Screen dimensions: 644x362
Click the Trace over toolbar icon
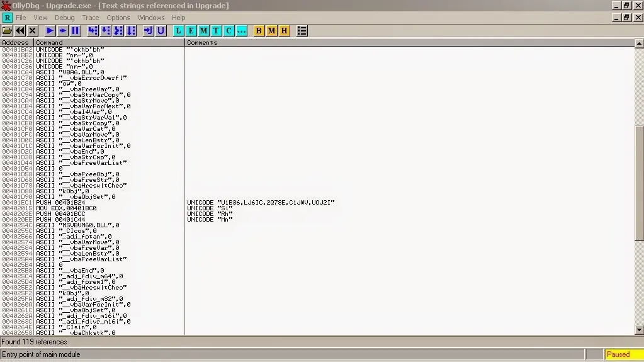point(131,31)
